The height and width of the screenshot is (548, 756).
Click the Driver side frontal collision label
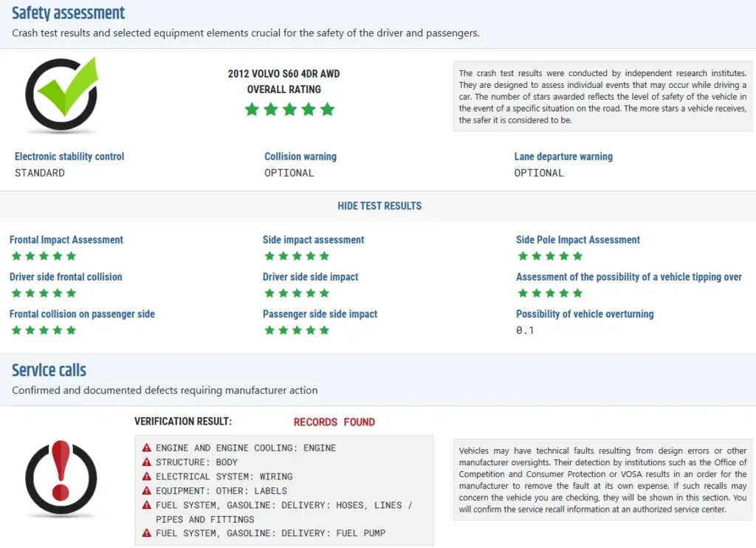tap(66, 277)
